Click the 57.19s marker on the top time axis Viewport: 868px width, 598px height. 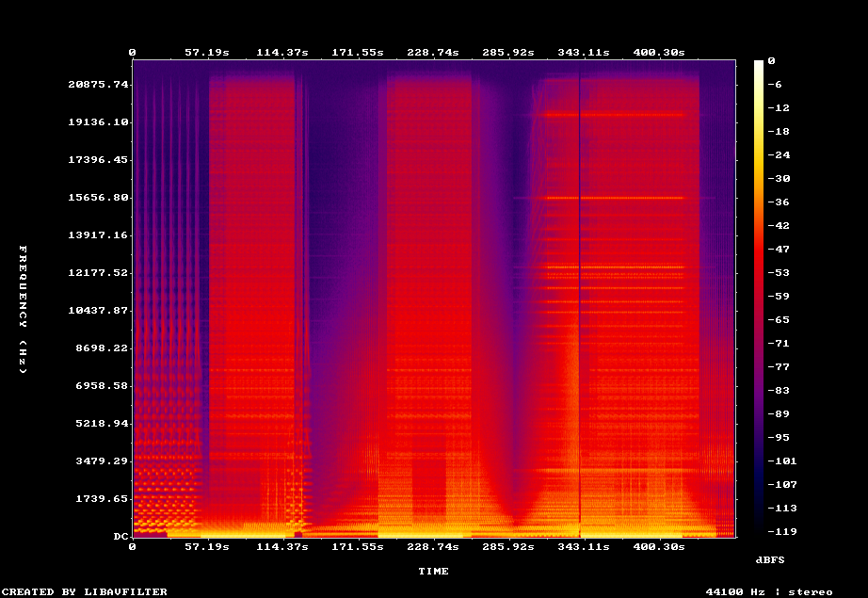pyautogui.click(x=206, y=53)
